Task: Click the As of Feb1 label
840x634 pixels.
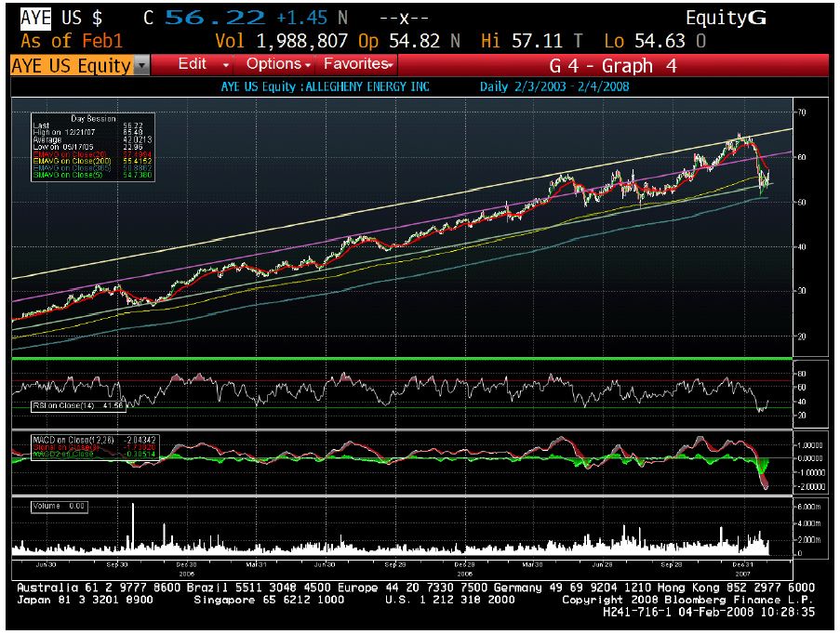Action: point(72,41)
